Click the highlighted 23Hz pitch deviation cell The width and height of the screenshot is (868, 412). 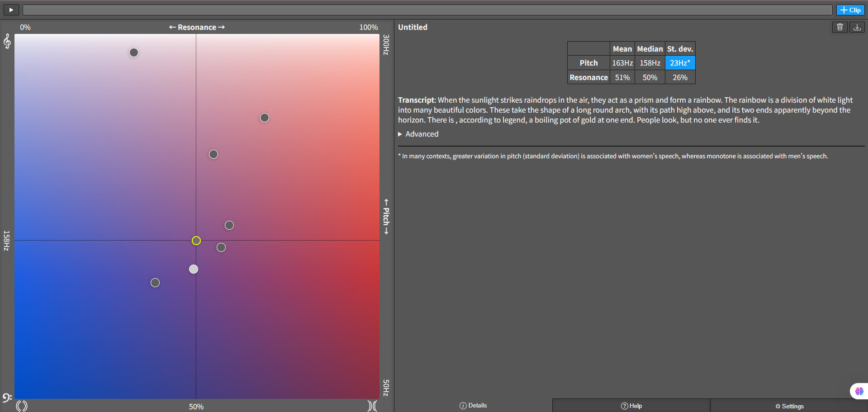(x=680, y=63)
